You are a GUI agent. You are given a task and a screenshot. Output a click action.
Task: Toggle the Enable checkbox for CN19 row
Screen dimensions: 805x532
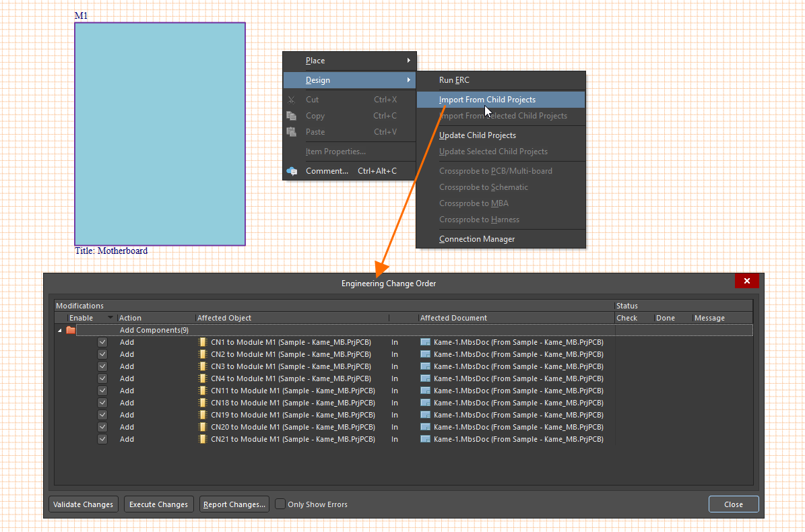click(102, 415)
